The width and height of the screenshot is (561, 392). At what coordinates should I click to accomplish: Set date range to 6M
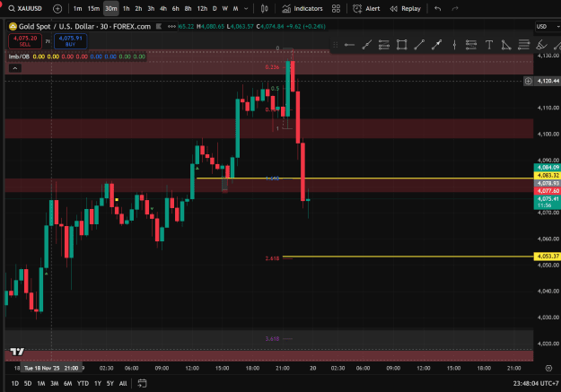tap(67, 383)
